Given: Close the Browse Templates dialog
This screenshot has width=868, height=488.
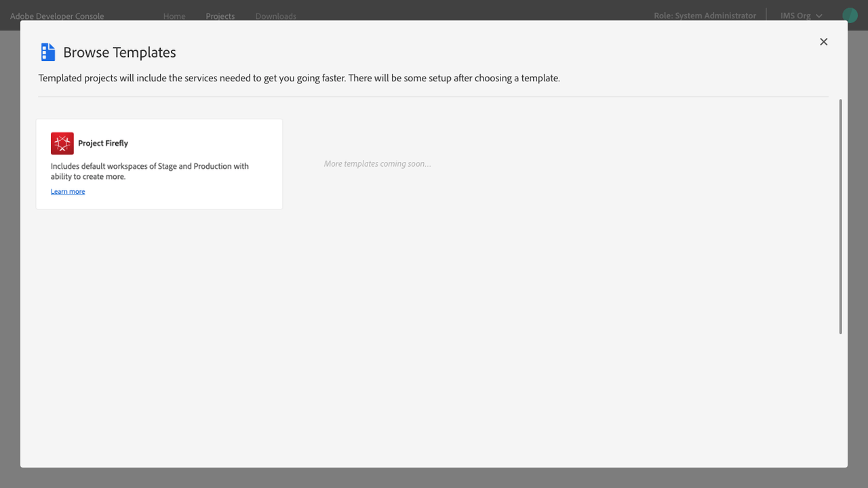Looking at the screenshot, I should pos(823,42).
